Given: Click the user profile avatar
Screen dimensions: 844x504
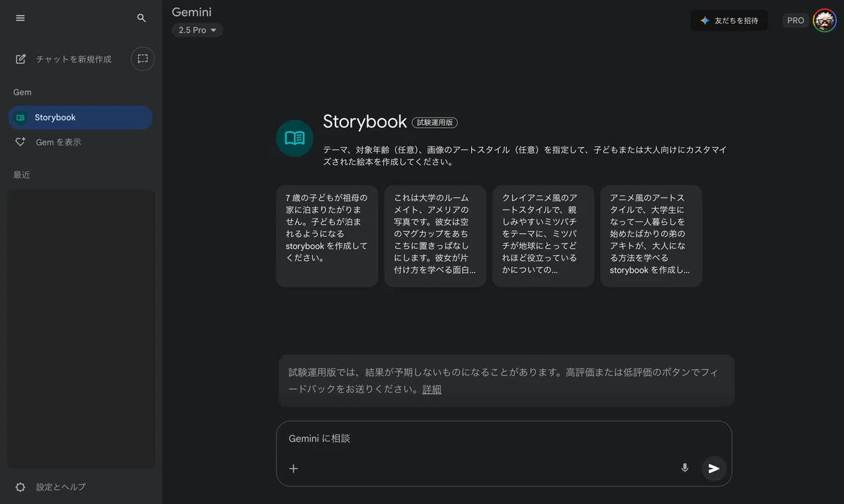Looking at the screenshot, I should coord(824,20).
